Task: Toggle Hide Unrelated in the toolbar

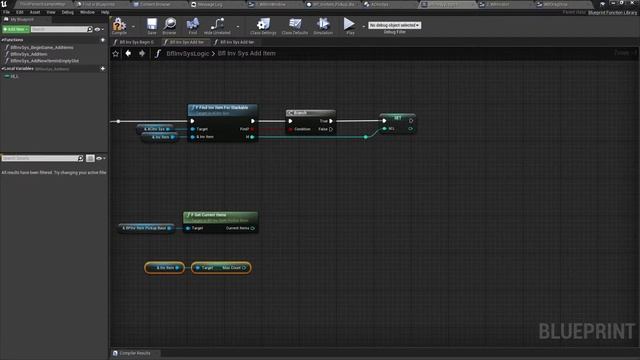Action: [x=217, y=25]
